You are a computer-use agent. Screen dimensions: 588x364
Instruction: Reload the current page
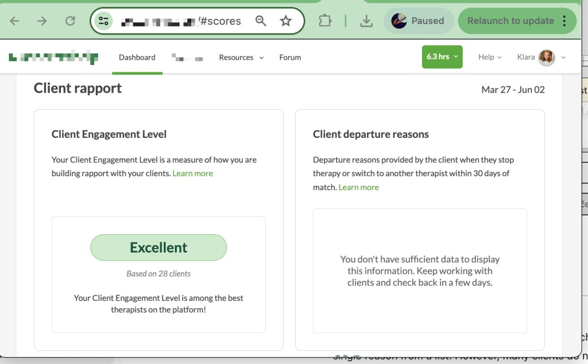(x=70, y=21)
